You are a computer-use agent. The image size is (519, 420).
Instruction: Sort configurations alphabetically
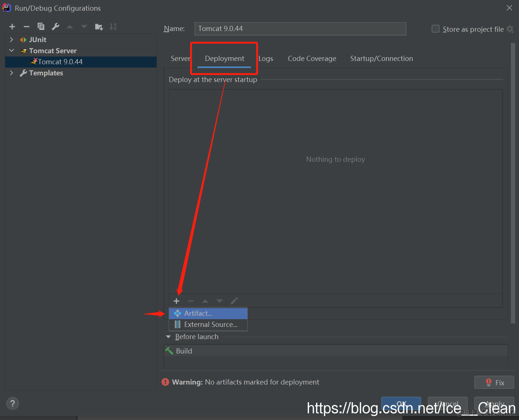(113, 27)
